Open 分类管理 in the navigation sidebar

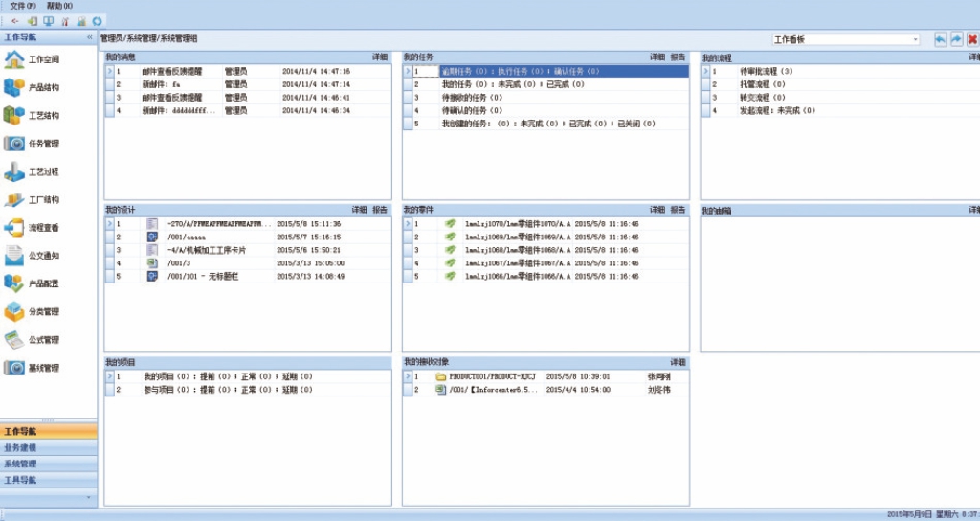tap(14, 311)
